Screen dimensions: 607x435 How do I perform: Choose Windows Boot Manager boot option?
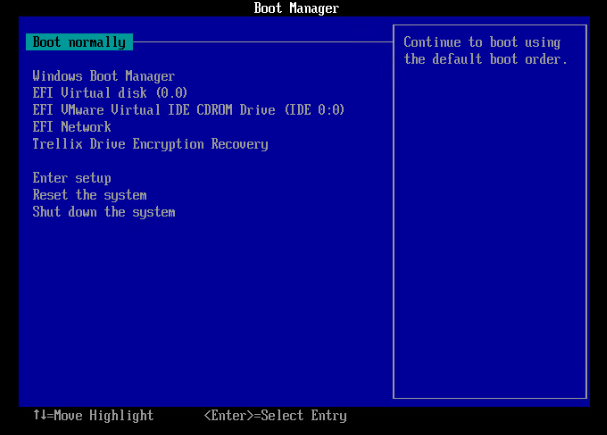pos(104,76)
